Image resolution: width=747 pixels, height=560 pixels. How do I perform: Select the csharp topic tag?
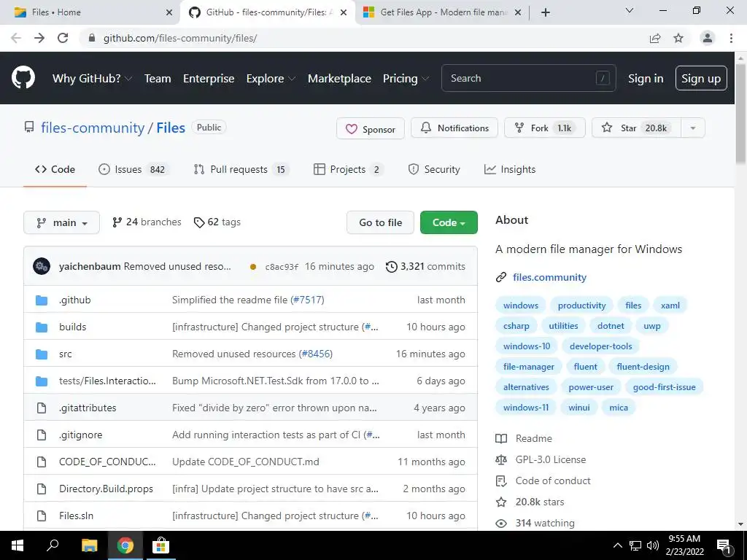516,326
